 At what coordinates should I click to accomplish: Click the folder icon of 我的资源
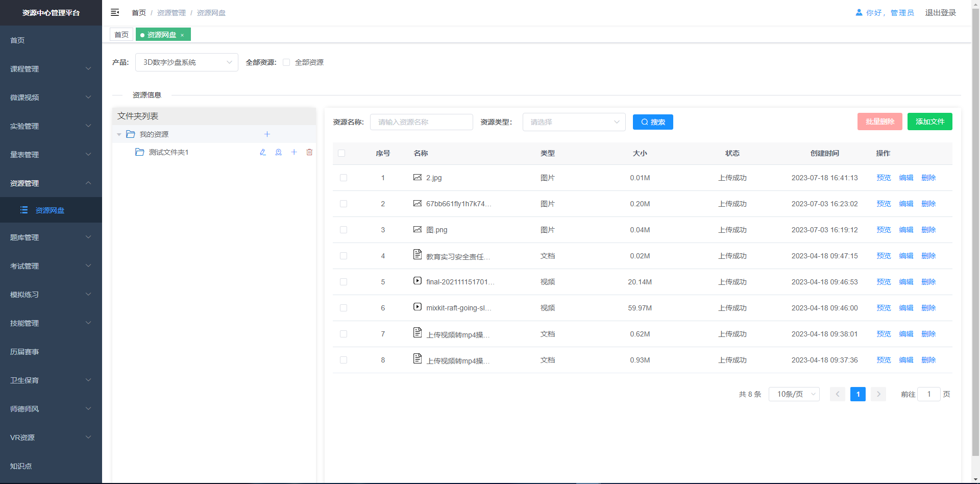(131, 134)
